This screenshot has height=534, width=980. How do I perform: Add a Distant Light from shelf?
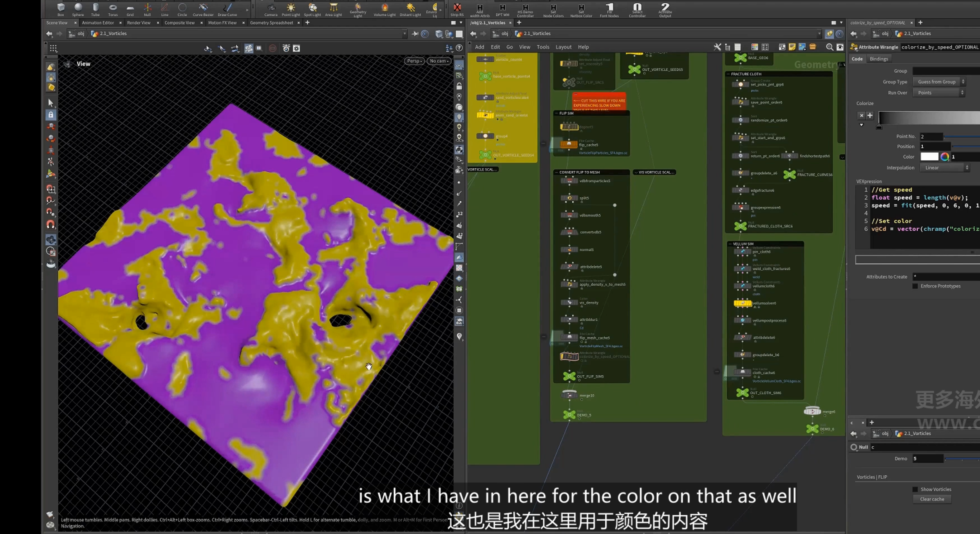point(410,10)
